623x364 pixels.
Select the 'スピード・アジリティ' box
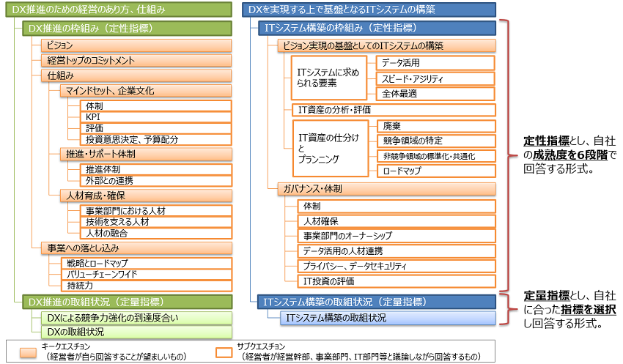point(435,78)
